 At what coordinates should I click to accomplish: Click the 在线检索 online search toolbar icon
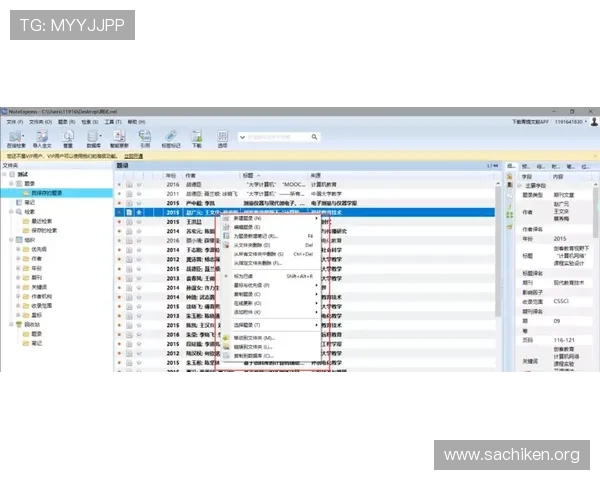point(17,137)
